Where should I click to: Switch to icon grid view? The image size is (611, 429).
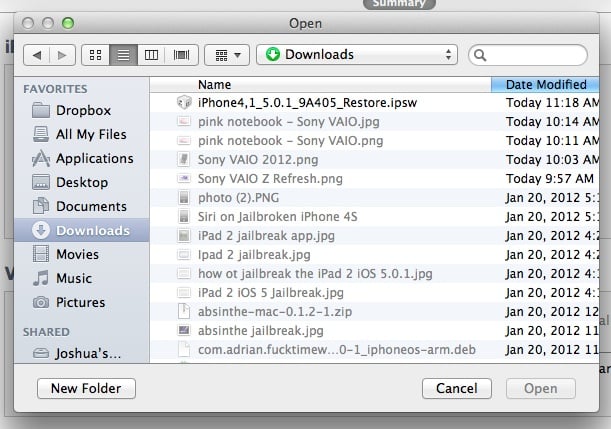[95, 55]
